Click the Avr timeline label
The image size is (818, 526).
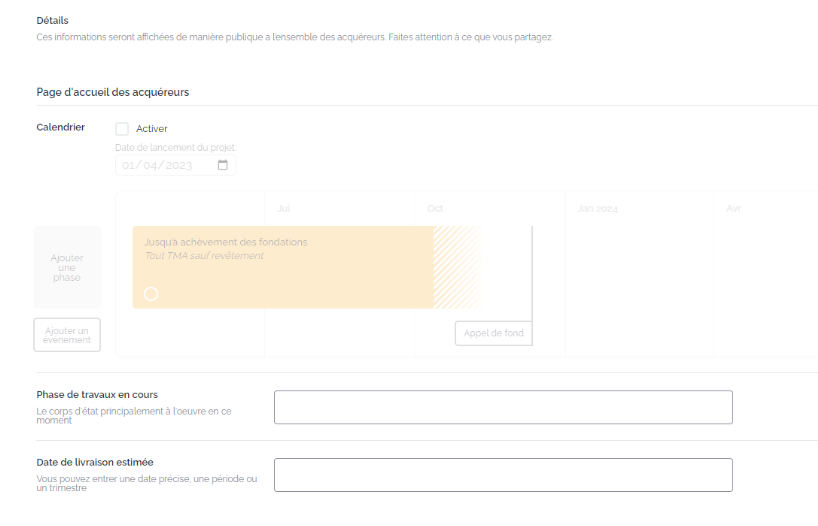[733, 209]
